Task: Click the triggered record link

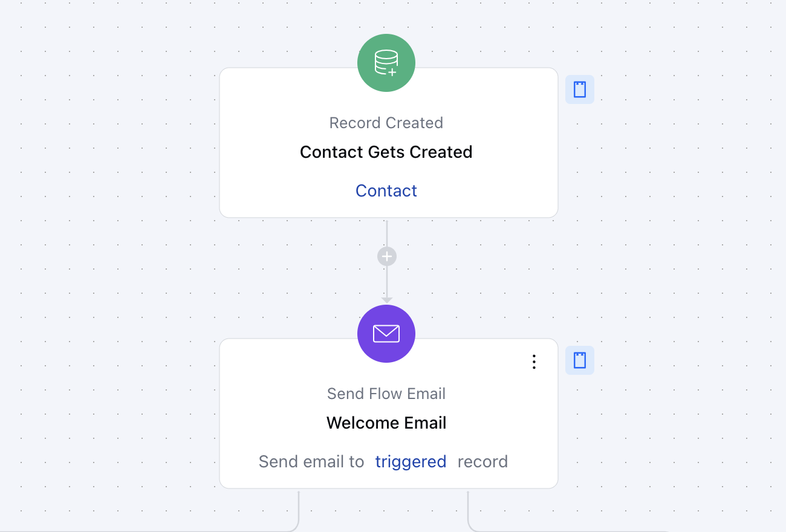Action: [411, 461]
